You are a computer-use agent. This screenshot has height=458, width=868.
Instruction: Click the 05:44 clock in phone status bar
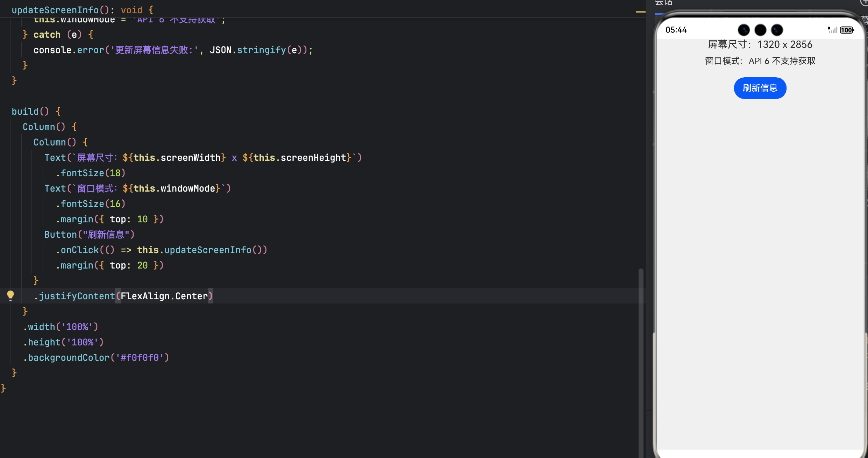676,30
